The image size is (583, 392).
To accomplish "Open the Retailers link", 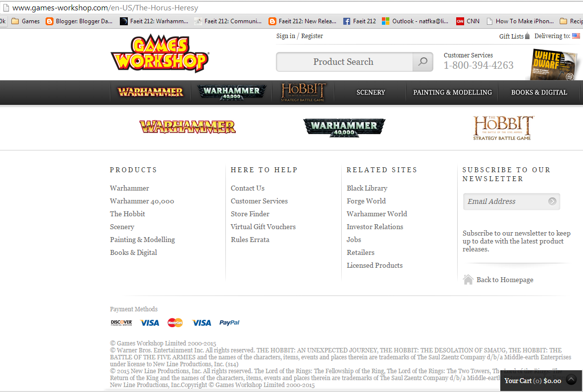I will pos(361,252).
